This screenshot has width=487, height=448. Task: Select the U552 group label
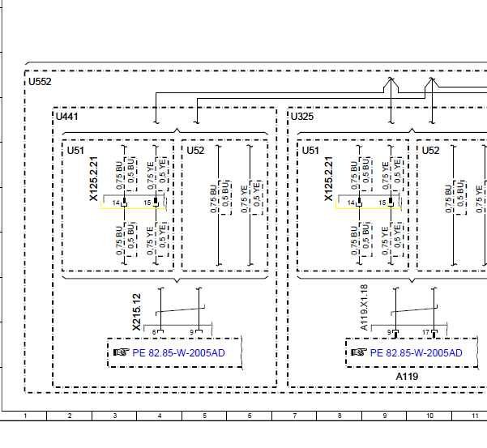click(x=40, y=82)
